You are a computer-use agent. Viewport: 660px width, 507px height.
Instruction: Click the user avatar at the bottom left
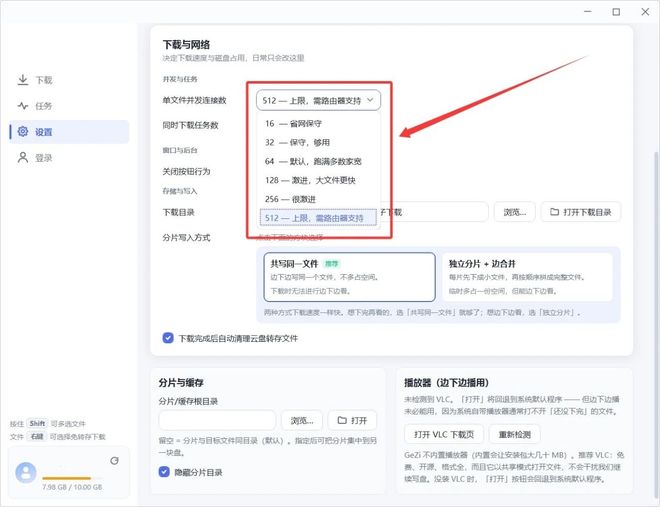[x=26, y=472]
